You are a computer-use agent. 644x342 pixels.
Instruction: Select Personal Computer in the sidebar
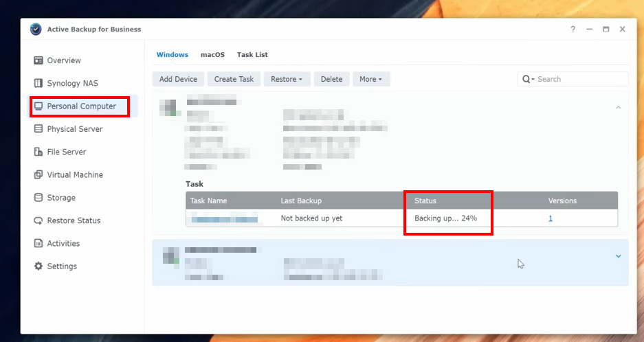(x=82, y=106)
